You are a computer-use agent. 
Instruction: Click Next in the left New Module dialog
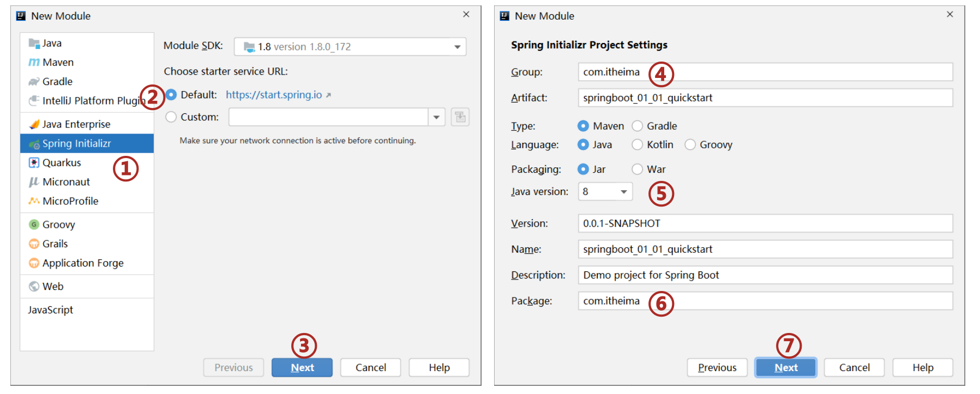302,368
